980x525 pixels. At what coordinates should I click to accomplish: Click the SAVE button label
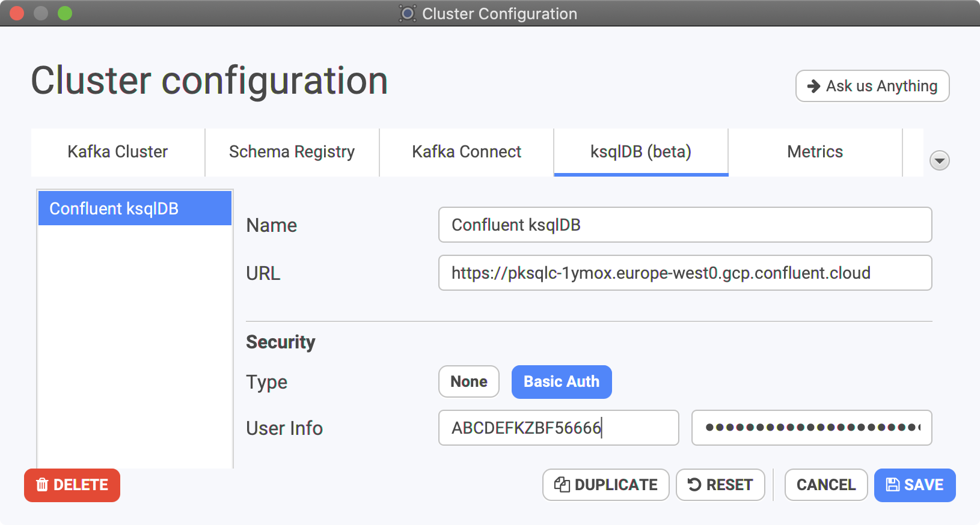coord(924,485)
